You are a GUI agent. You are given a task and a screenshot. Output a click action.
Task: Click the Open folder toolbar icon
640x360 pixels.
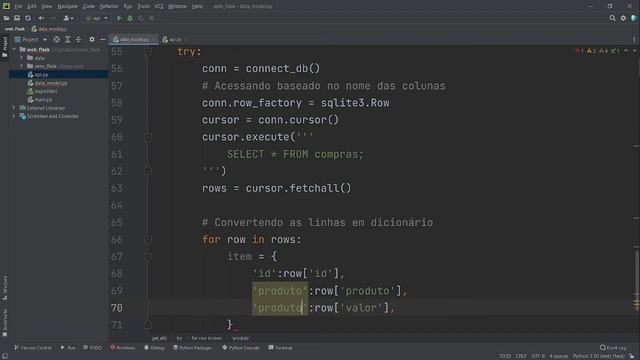[x=6, y=18]
